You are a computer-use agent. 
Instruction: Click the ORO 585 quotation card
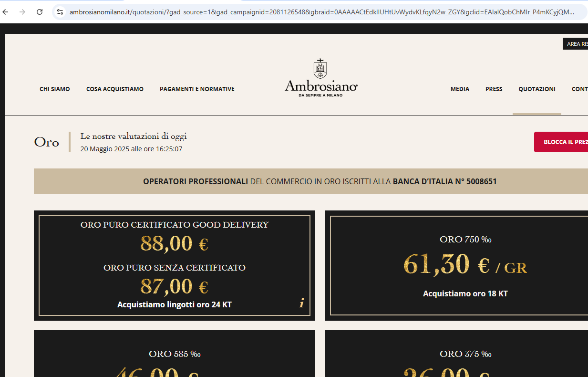pos(175,354)
